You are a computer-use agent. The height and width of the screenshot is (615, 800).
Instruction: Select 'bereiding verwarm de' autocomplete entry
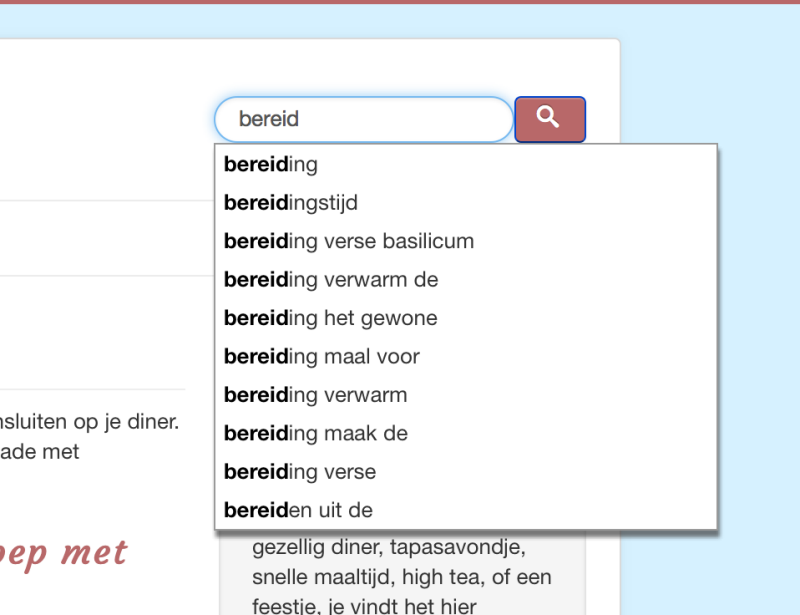tap(466, 280)
